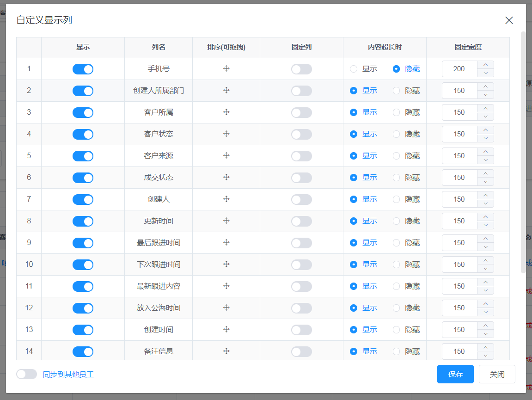
Task: Click the dialog's vertical scrollbar
Action: pos(523,153)
